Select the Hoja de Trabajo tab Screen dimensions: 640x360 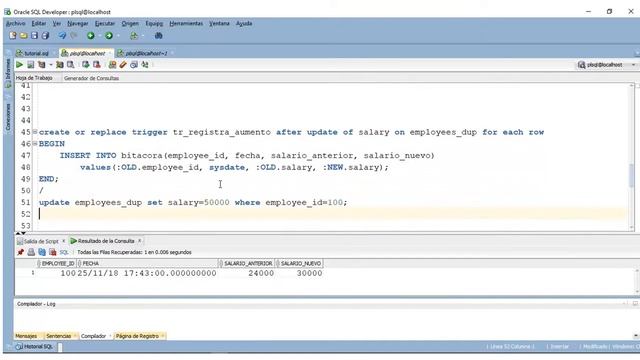click(x=34, y=78)
